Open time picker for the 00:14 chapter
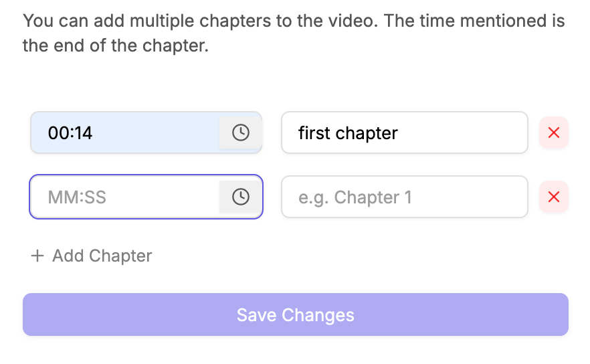Screen dimensions: 590x364 240,132
